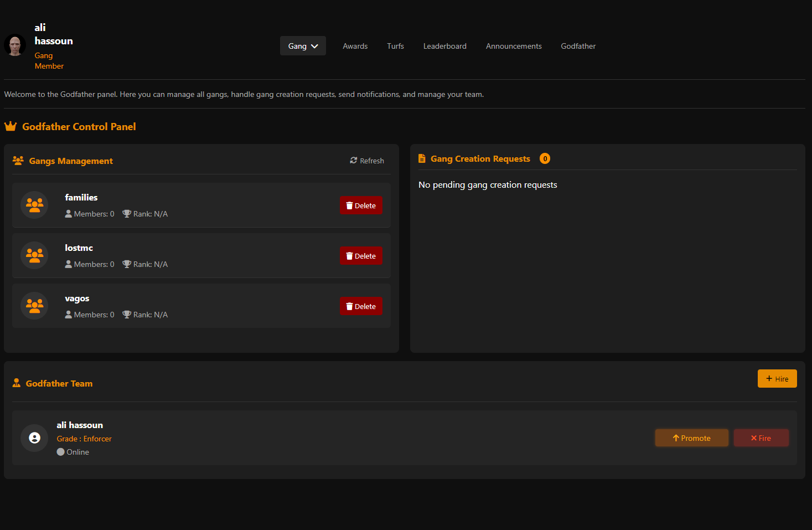Open the Awards tab
The height and width of the screenshot is (530, 812).
[x=355, y=46]
